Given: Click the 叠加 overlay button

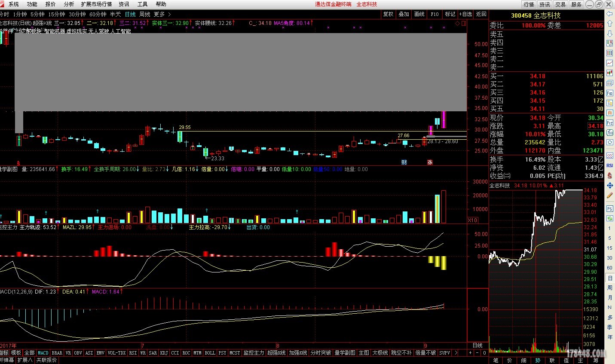Looking at the screenshot, I should [404, 14].
